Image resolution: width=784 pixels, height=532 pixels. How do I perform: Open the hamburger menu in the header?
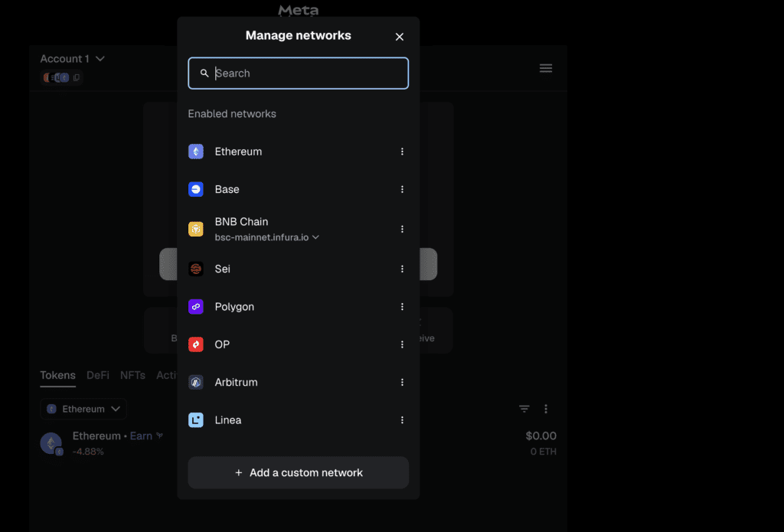[546, 68]
